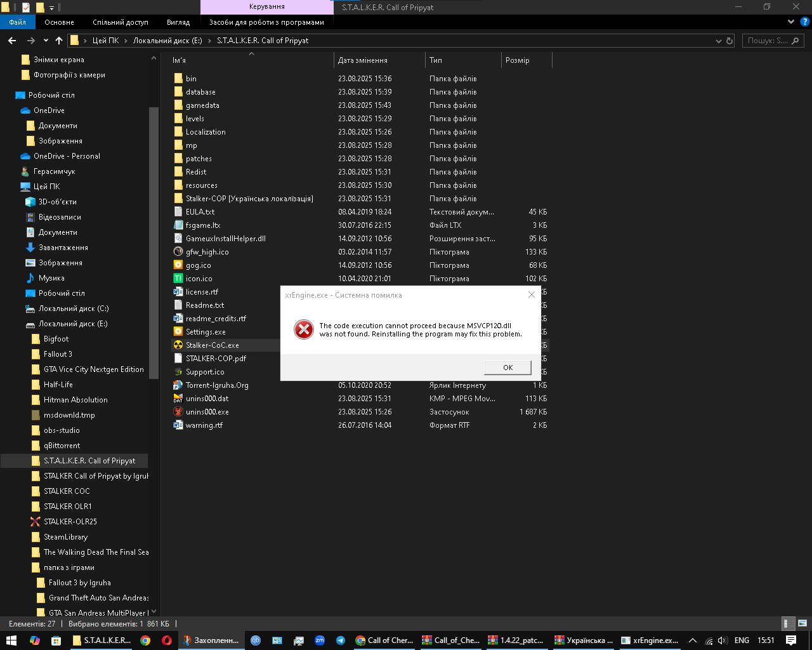Open the Файл menu

click(x=18, y=22)
